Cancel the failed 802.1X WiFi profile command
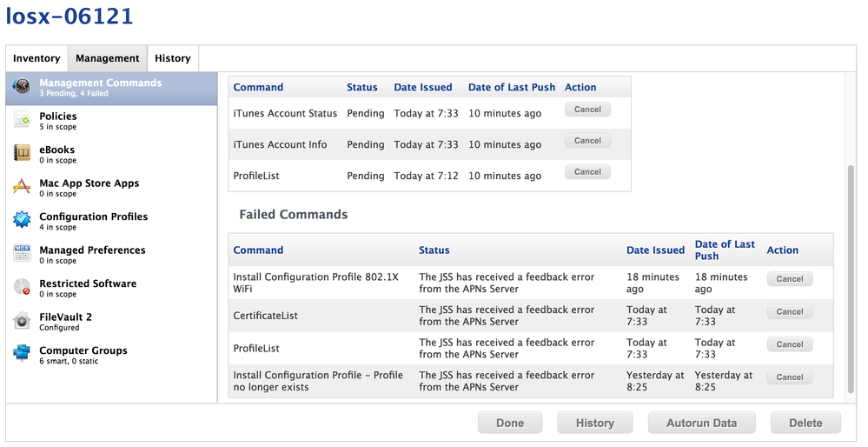 [790, 279]
